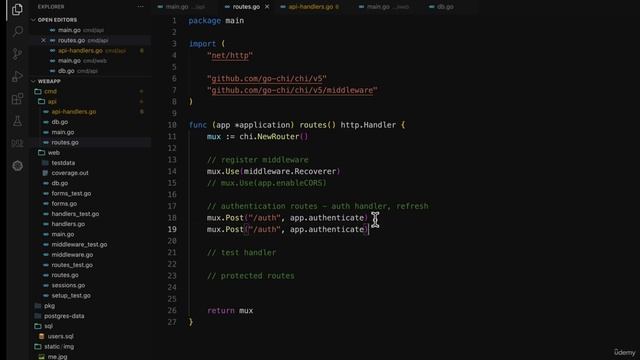640x360 pixels.
Task: Collapse the sql folder
Action: [x=48, y=326]
